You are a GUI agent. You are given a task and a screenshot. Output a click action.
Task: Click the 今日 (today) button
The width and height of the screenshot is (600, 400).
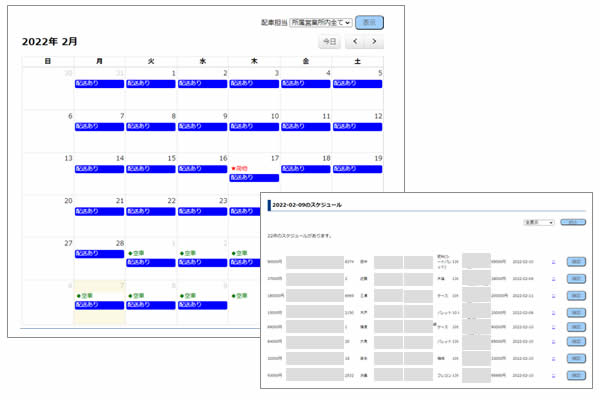click(328, 42)
